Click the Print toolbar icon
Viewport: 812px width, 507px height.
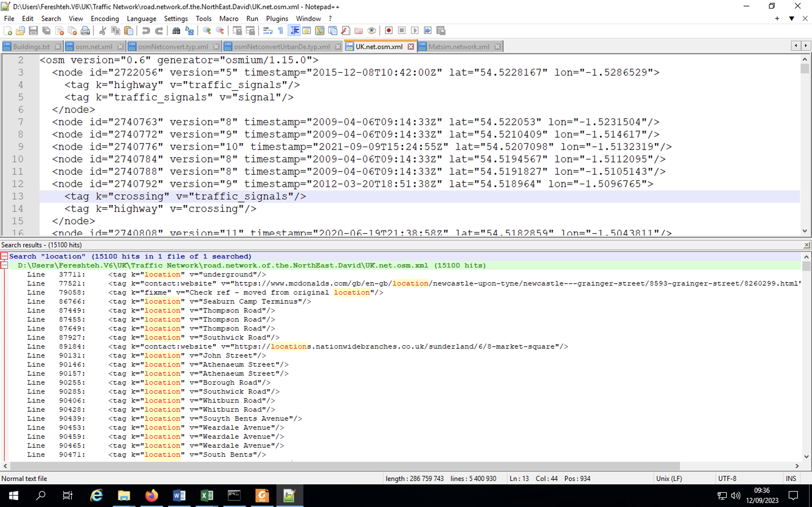click(85, 30)
